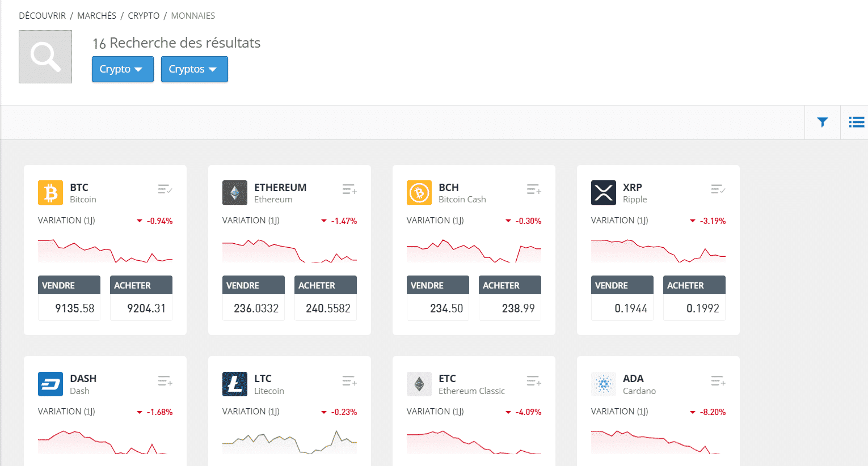868x466 pixels.
Task: Click the 16 Recherche des résultats heading
Action: 176,43
